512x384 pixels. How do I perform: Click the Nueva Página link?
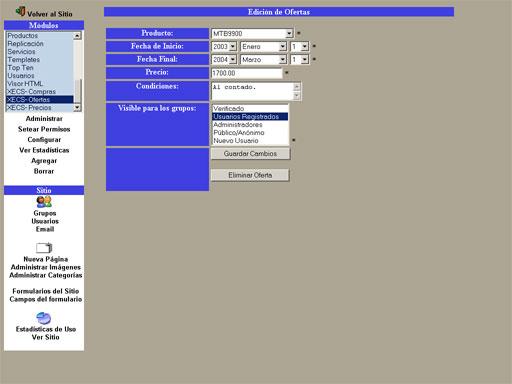(46, 259)
